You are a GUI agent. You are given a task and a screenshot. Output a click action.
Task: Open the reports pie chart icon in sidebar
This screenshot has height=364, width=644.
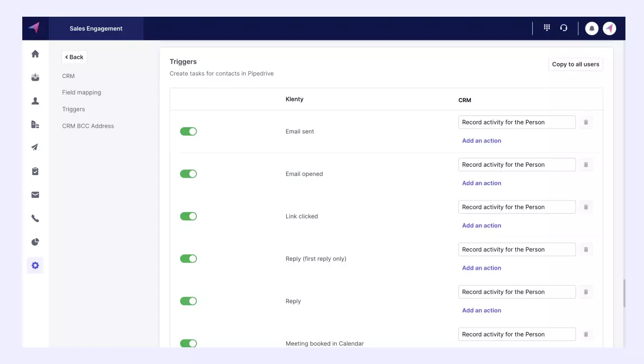(35, 242)
